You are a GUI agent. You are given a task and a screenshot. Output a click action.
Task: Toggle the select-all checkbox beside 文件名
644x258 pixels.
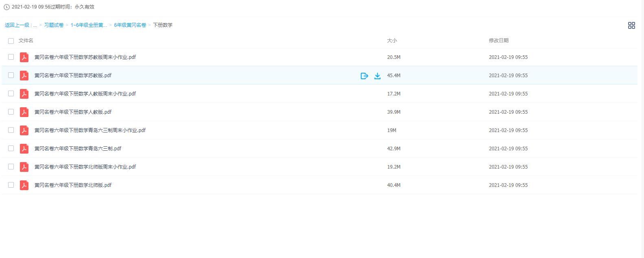pyautogui.click(x=11, y=41)
